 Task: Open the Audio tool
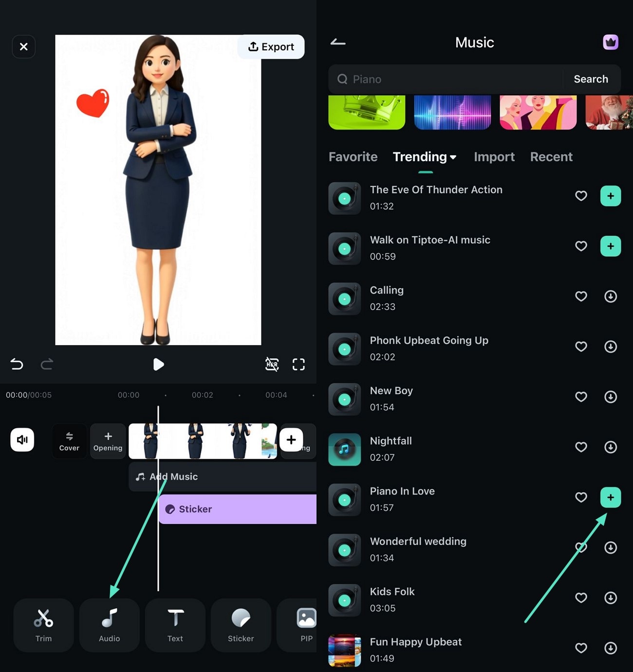click(109, 625)
